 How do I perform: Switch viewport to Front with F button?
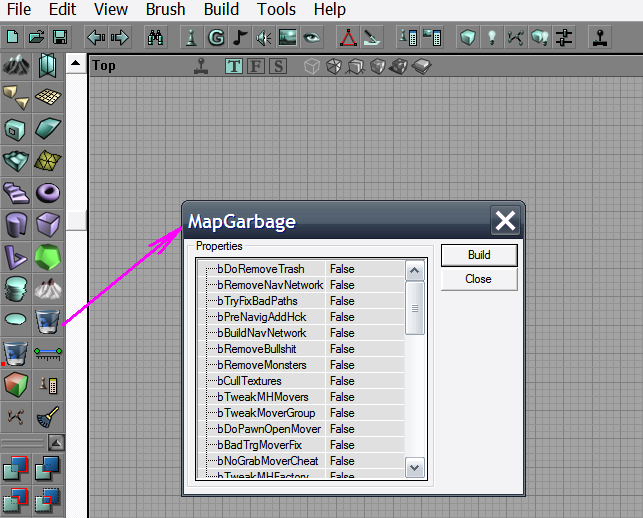coord(255,66)
